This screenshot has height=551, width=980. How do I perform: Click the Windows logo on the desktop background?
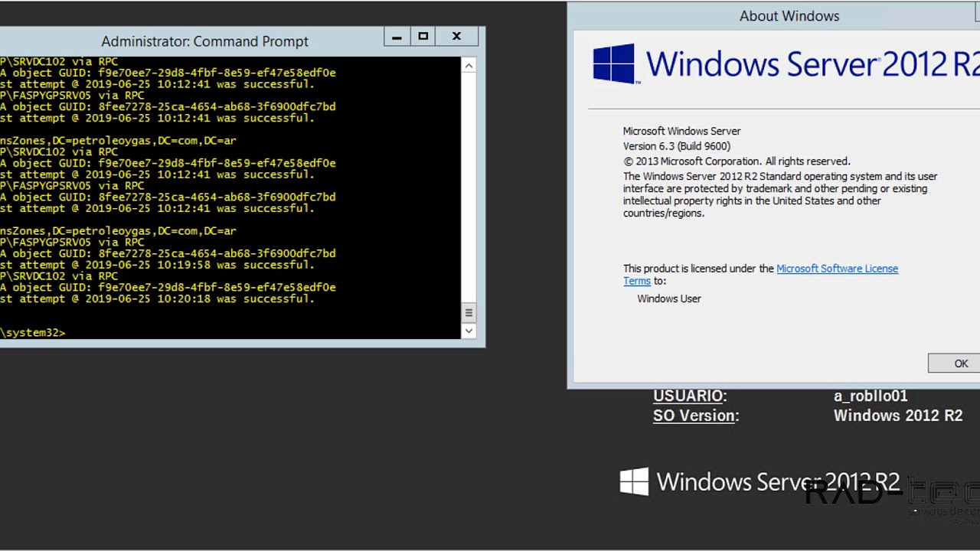(634, 482)
